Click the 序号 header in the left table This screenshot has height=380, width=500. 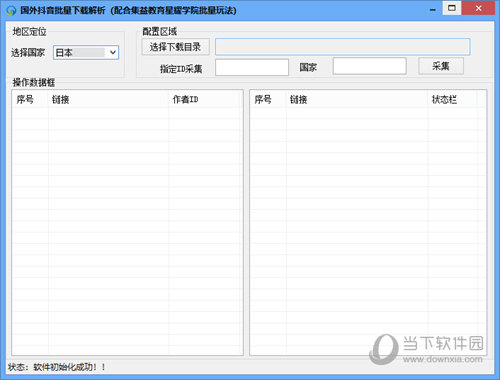[30, 99]
